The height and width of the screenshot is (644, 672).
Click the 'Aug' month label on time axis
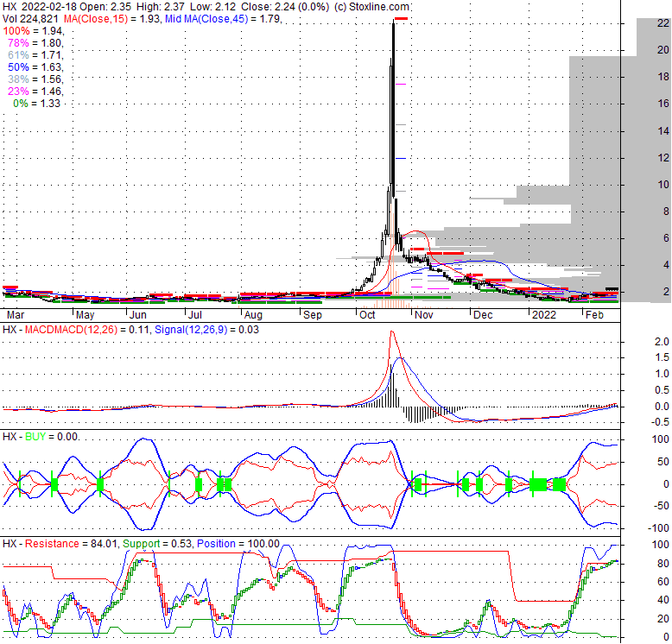[253, 315]
